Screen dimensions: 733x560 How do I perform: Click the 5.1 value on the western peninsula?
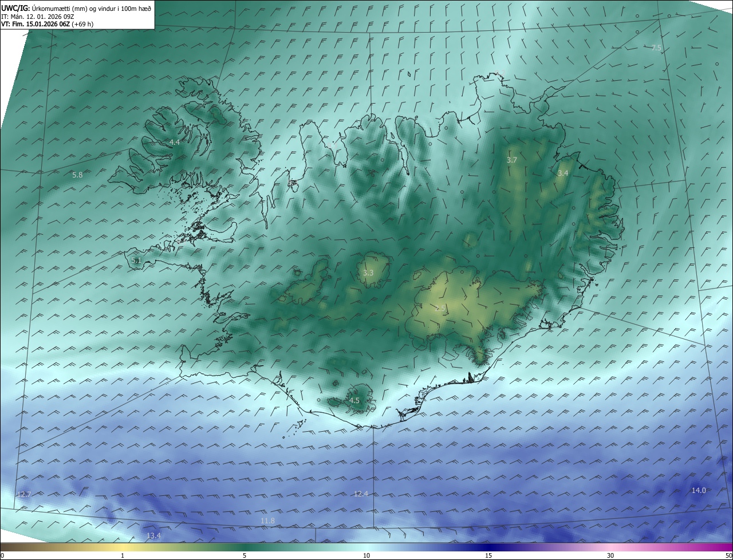[136, 261]
